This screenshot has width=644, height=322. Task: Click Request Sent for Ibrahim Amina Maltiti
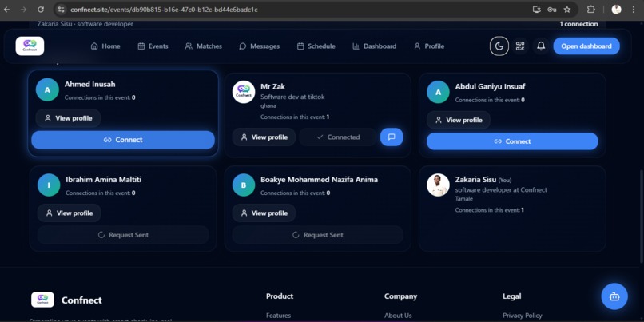pos(123,235)
